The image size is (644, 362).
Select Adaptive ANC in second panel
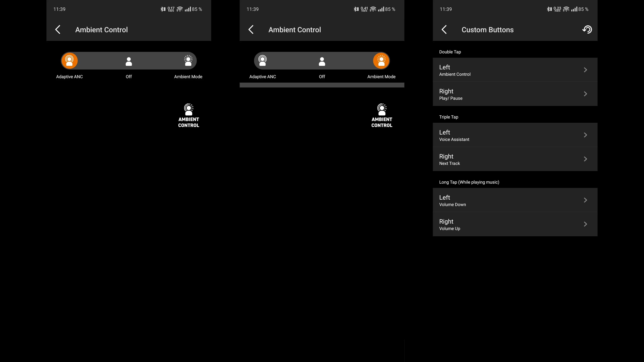point(262,61)
